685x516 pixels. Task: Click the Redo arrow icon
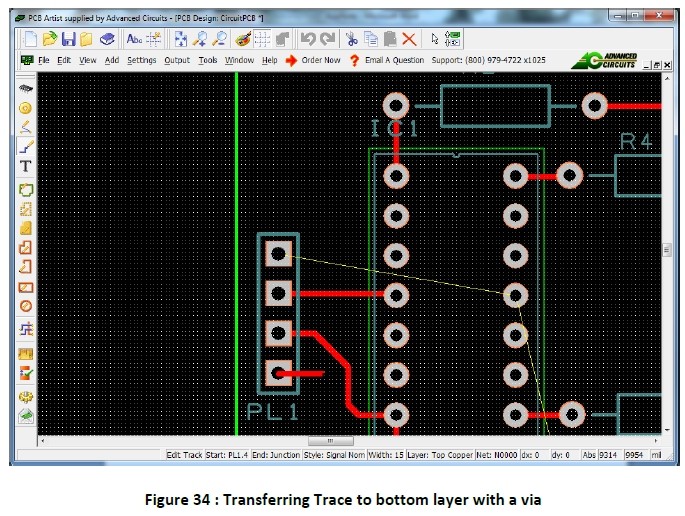326,39
